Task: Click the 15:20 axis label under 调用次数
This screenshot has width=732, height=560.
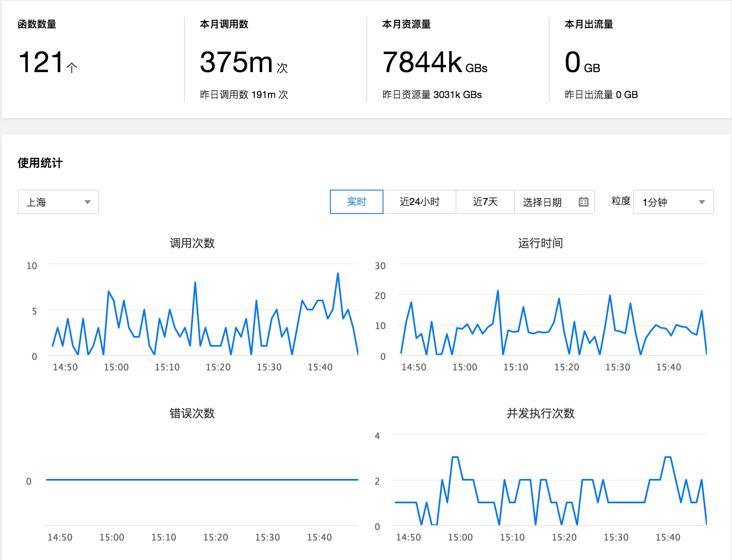Action: coord(218,367)
